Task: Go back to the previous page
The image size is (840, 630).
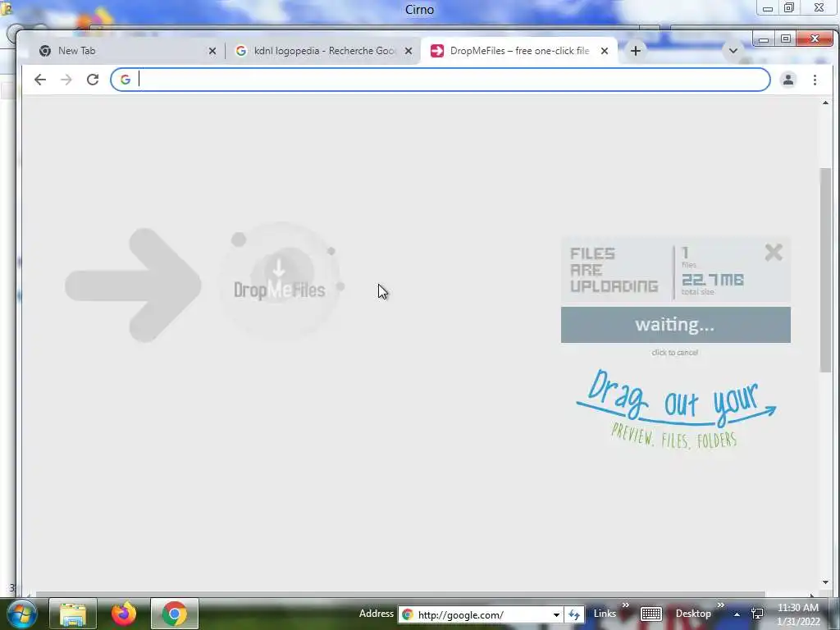Action: click(39, 80)
